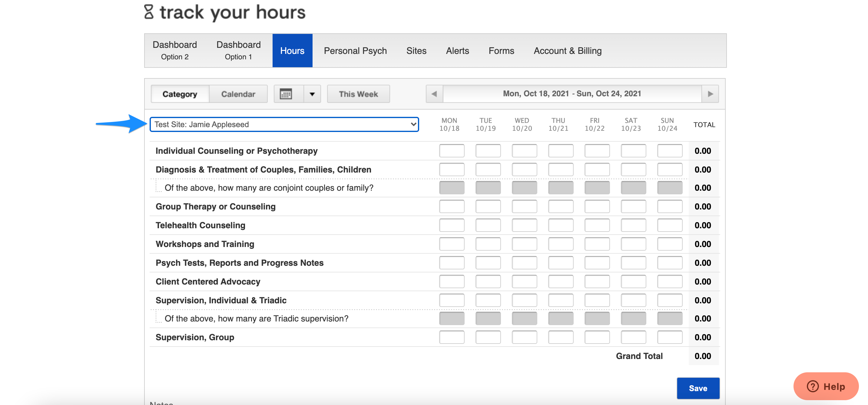Click the Client Centered Advocacy label
The image size is (868, 405).
(208, 282)
